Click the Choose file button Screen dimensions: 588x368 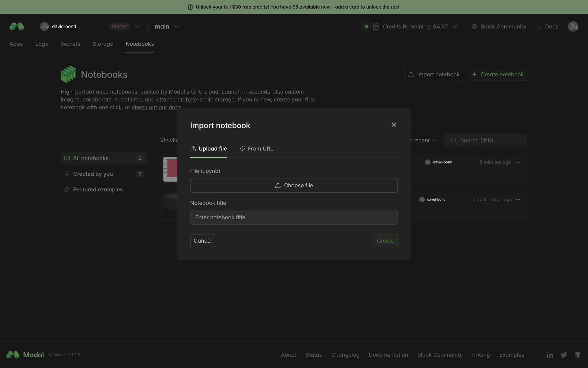(x=294, y=185)
